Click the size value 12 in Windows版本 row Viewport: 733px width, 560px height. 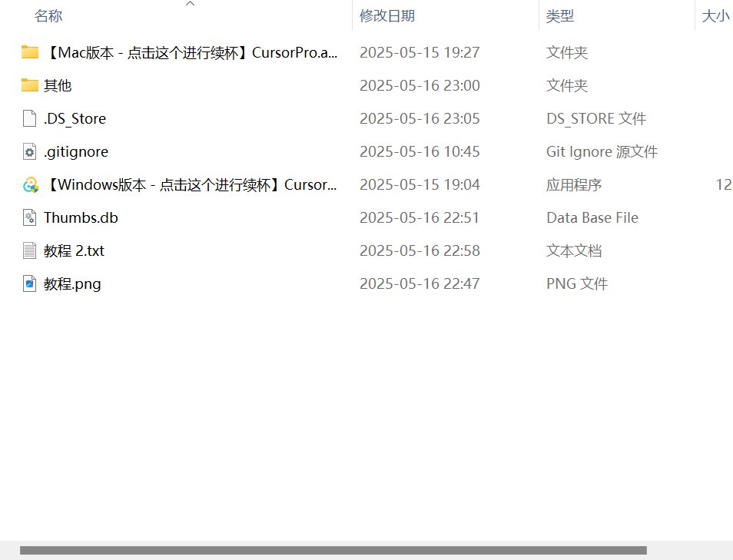tap(724, 184)
